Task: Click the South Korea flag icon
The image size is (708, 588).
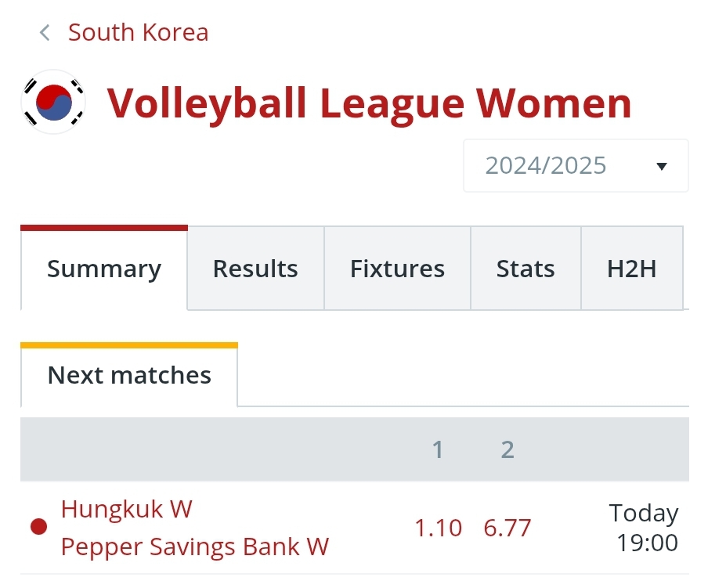Action: [x=54, y=103]
